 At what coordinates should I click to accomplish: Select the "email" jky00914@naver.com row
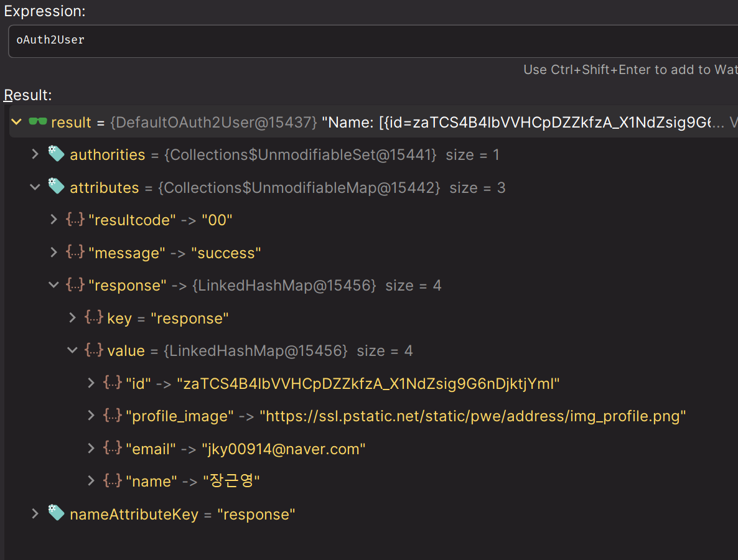[246, 449]
